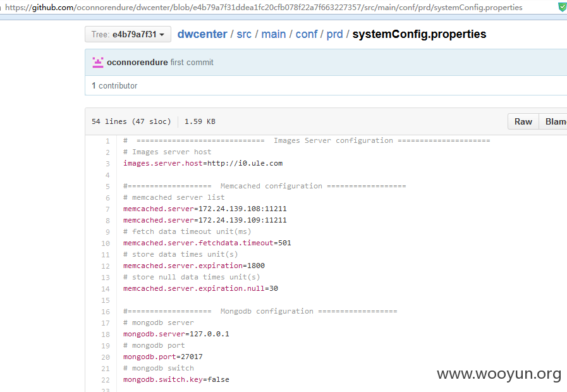Image resolution: width=567 pixels, height=392 pixels.
Task: Go to the conf folder breadcrumb
Action: click(307, 34)
